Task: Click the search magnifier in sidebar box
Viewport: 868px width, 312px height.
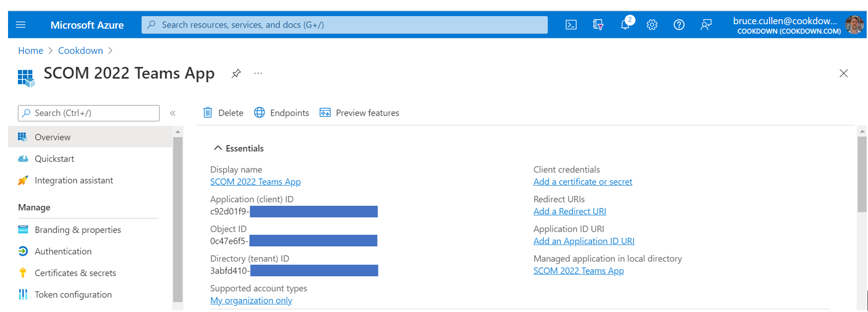Action: pos(26,113)
